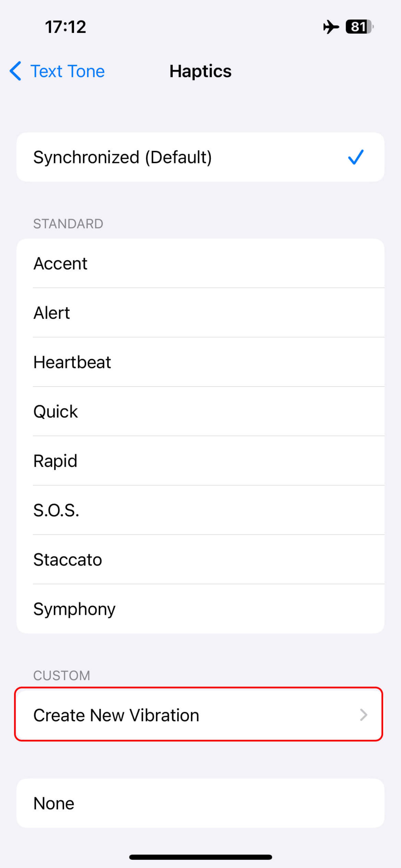Tap the home indicator bar
Viewport: 401px width, 868px height.
tap(200, 857)
